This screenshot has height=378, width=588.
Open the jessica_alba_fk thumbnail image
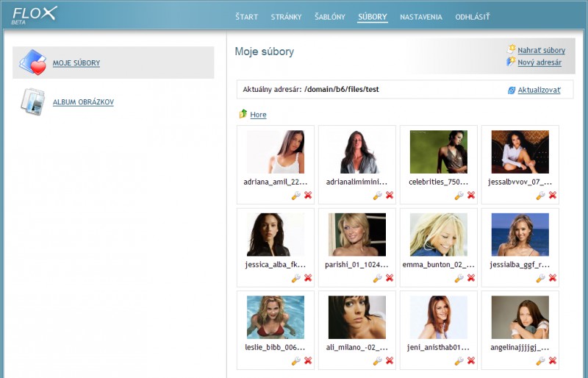click(275, 235)
